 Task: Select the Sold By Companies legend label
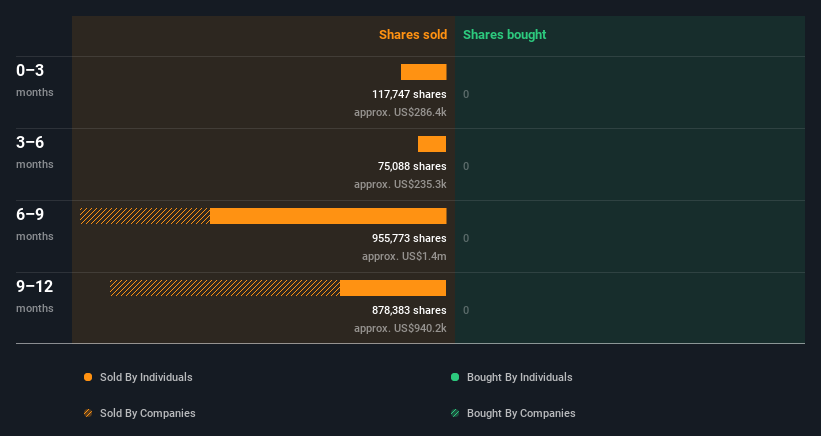pos(148,413)
